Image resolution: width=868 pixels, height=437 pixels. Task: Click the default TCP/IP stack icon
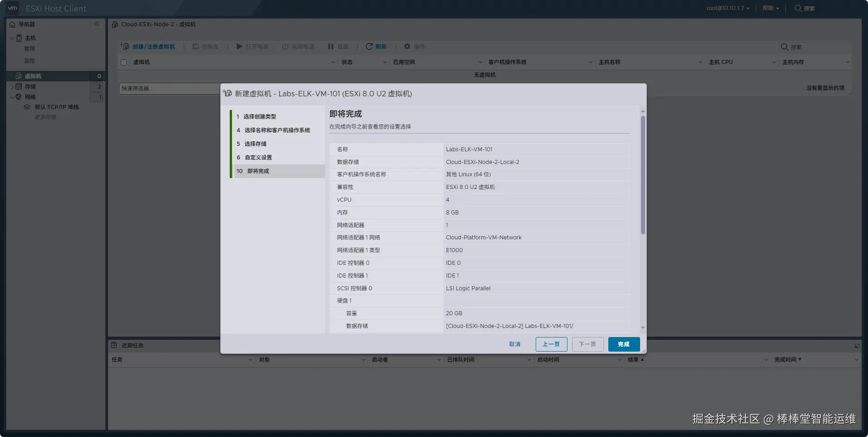[27, 107]
